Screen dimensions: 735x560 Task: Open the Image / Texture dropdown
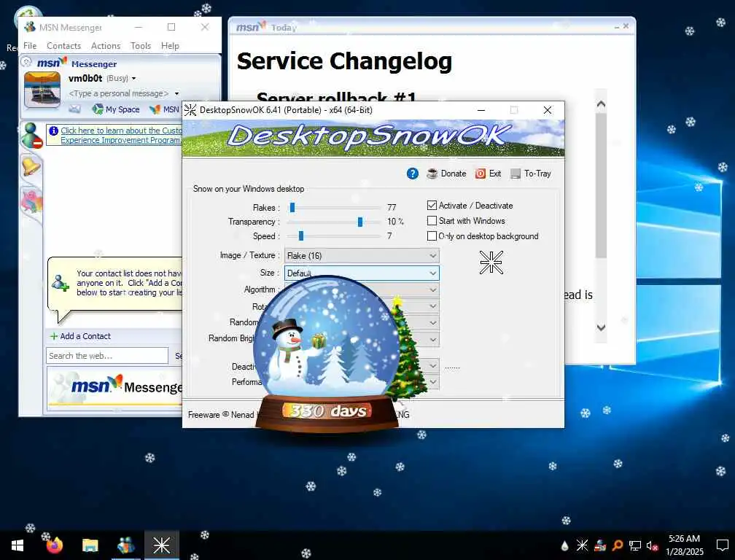362,255
